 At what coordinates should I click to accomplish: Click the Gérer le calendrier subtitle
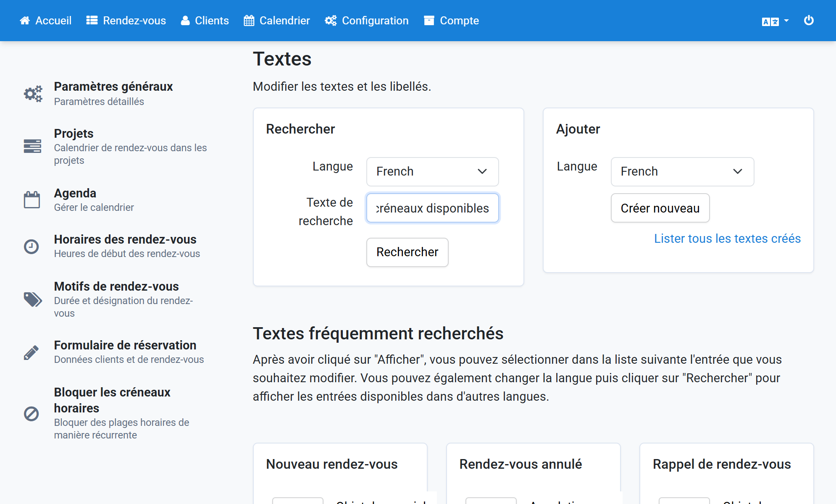pos(94,207)
